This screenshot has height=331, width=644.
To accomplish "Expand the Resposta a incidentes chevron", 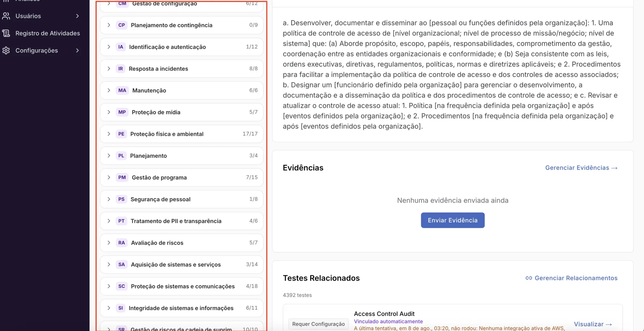I will pos(109,69).
